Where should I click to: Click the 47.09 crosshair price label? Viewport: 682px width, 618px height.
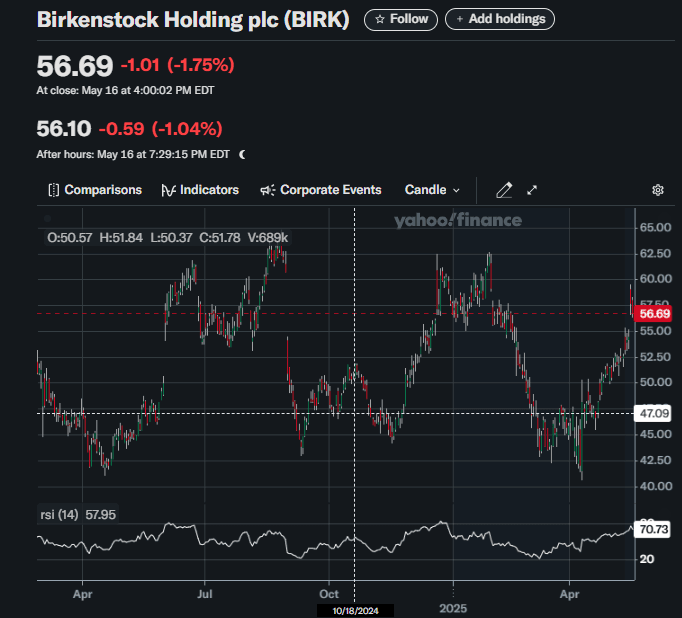click(x=654, y=412)
